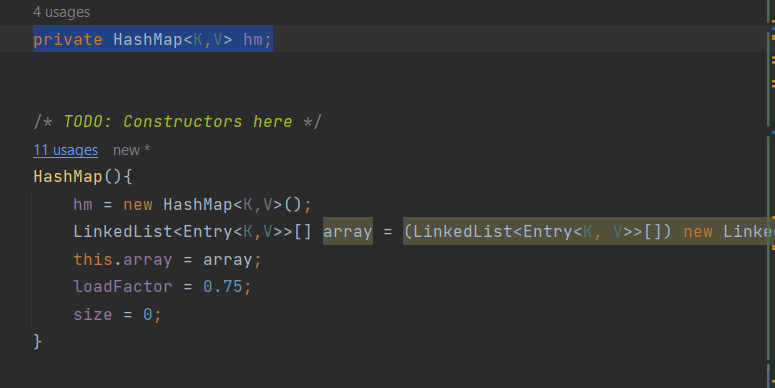775x388 pixels.
Task: Click the "new *" author hint
Action: pyautogui.click(x=131, y=150)
